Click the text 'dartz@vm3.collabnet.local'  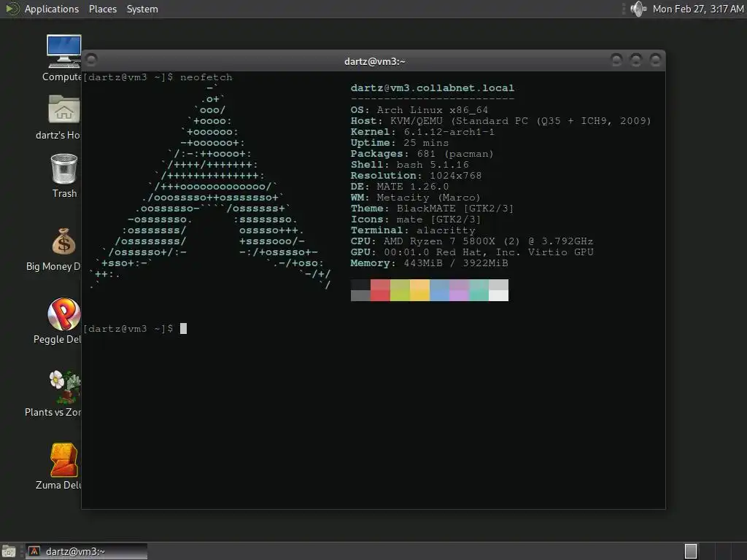[433, 88]
